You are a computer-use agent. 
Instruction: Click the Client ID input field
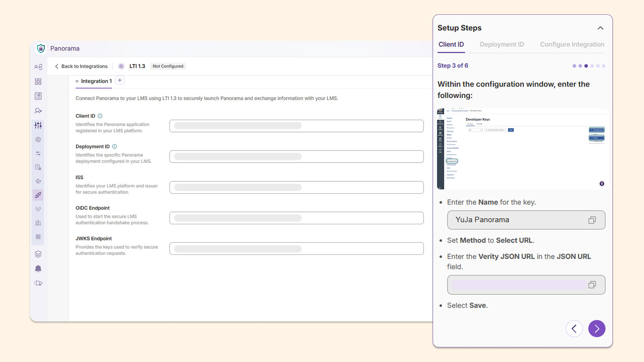pos(297,126)
